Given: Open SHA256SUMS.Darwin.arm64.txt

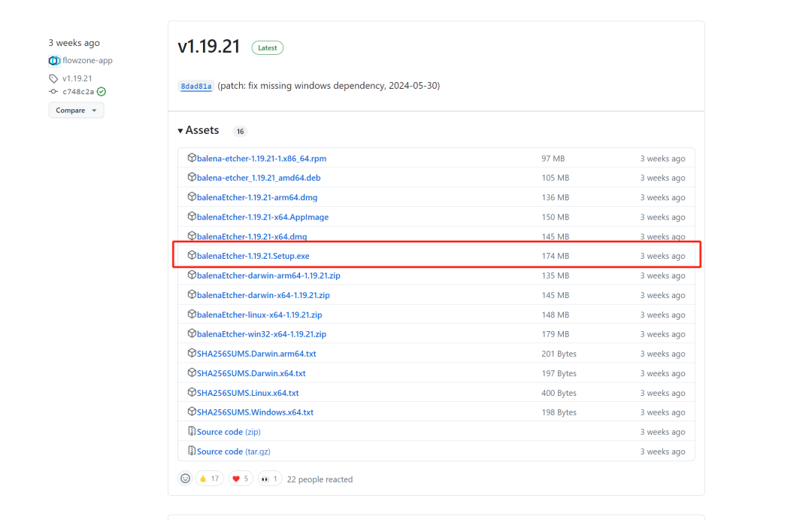Looking at the screenshot, I should click(x=256, y=354).
